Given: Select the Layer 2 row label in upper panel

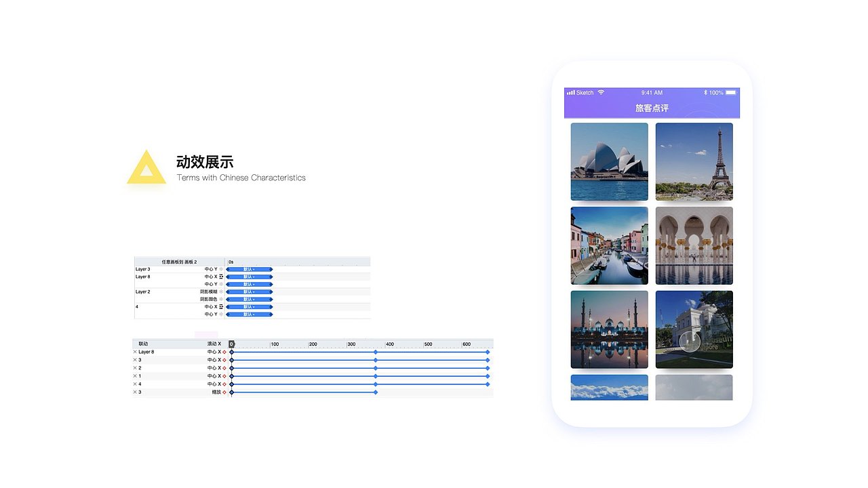Looking at the screenshot, I should click(x=142, y=291).
